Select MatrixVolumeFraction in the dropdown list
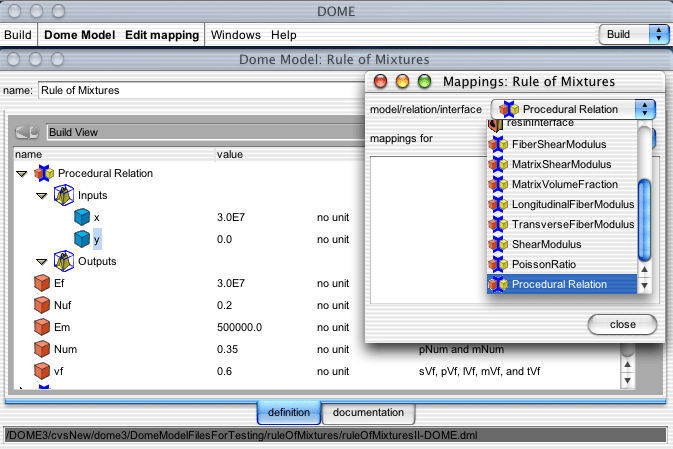The height and width of the screenshot is (449, 673). tap(562, 185)
